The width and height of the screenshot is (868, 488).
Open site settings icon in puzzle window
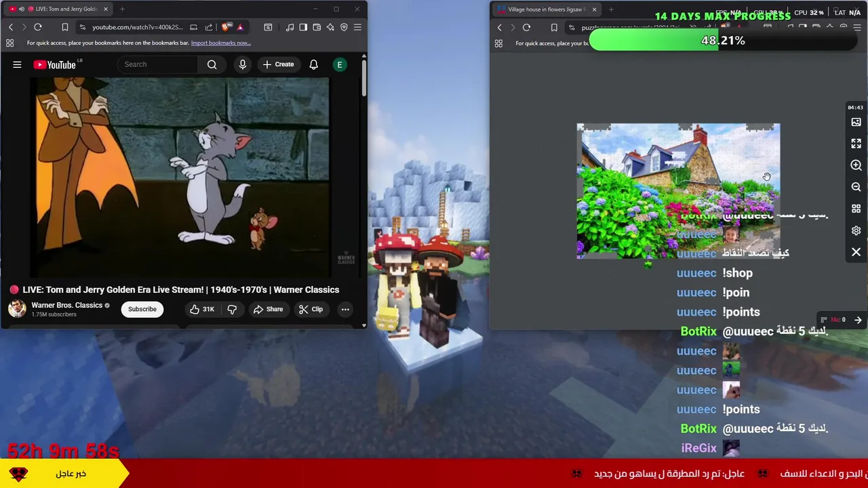pos(572,28)
